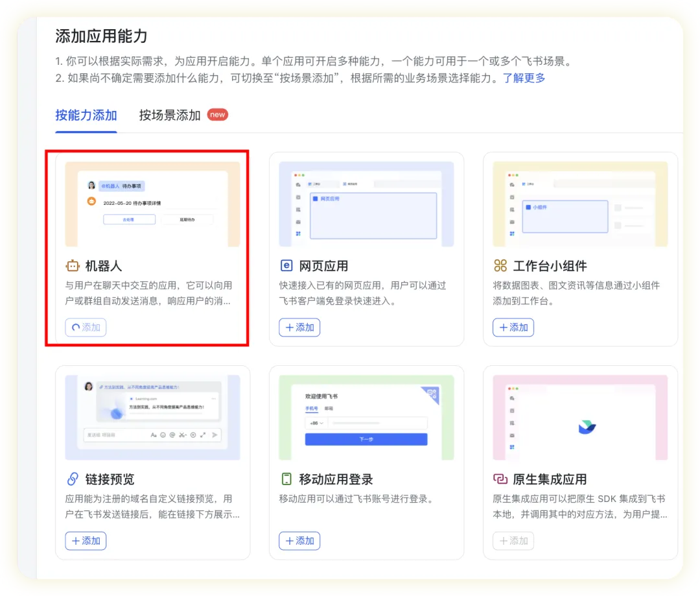Screen dimensions: 700x596
Task: Switch to the 按能力添加 tab
Action: coord(86,115)
